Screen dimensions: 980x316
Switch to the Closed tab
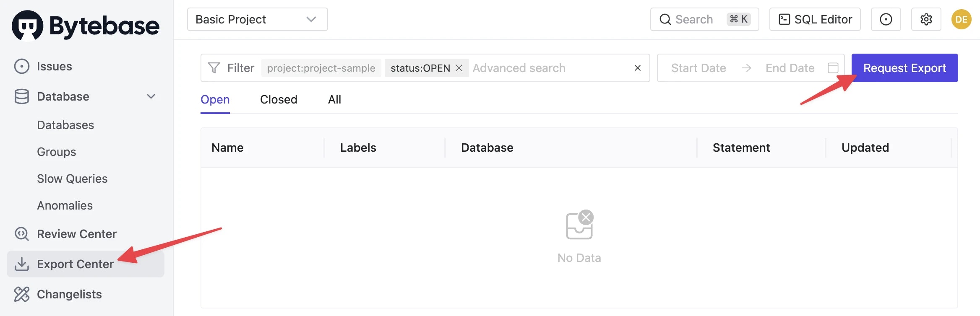pyautogui.click(x=279, y=99)
